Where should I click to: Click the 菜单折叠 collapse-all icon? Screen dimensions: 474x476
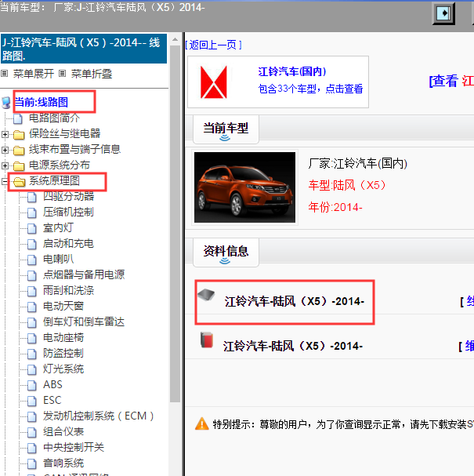[x=62, y=74]
